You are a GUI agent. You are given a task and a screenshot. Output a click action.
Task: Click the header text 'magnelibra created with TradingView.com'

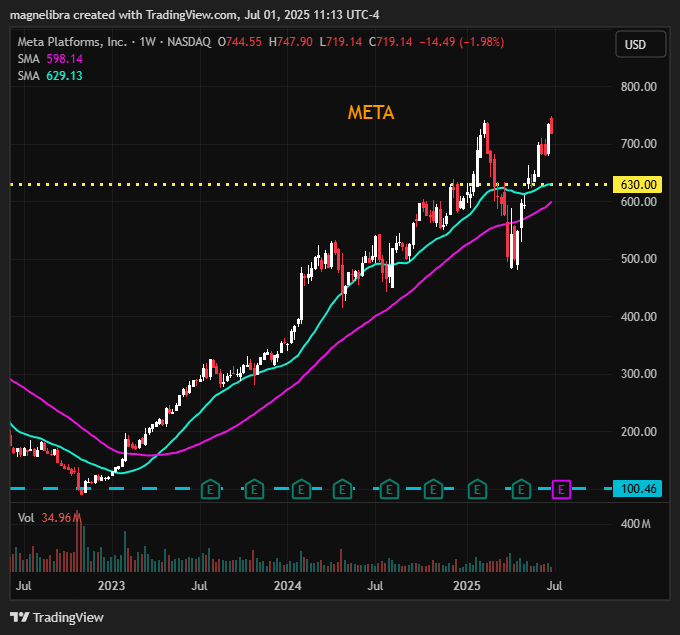[124, 15]
